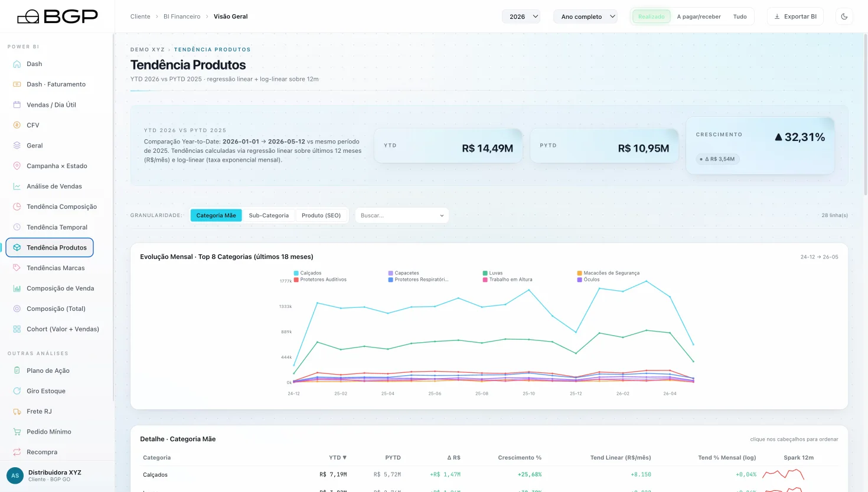Click the Composição (Total) circle icon

click(17, 309)
